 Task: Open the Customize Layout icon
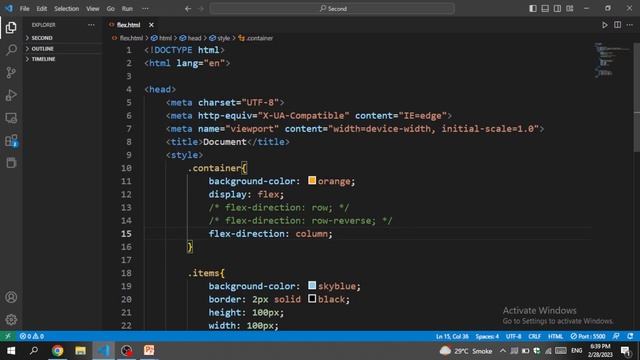pos(570,9)
